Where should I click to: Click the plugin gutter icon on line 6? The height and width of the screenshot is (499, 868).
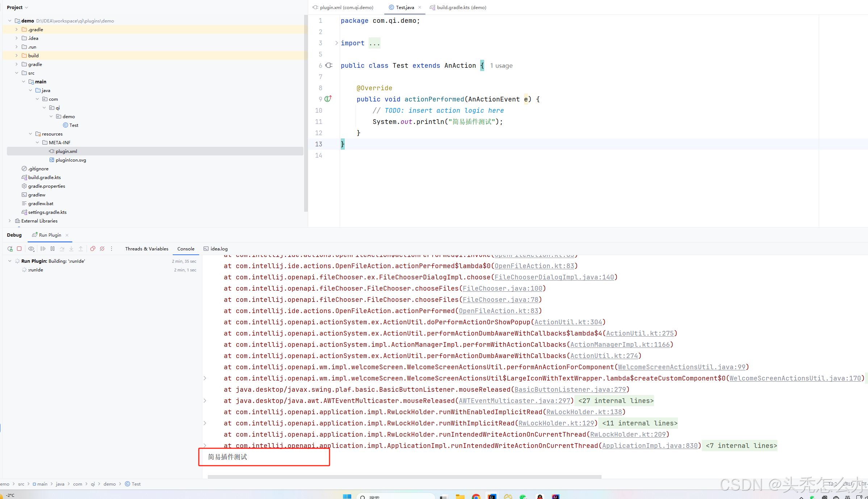pyautogui.click(x=329, y=66)
